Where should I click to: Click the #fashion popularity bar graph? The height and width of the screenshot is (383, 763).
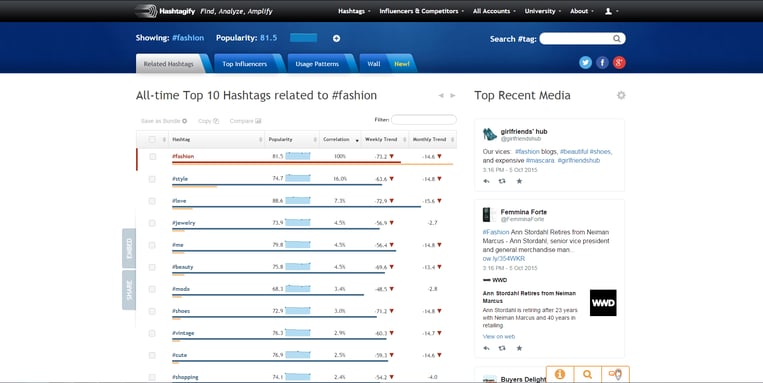click(x=298, y=156)
